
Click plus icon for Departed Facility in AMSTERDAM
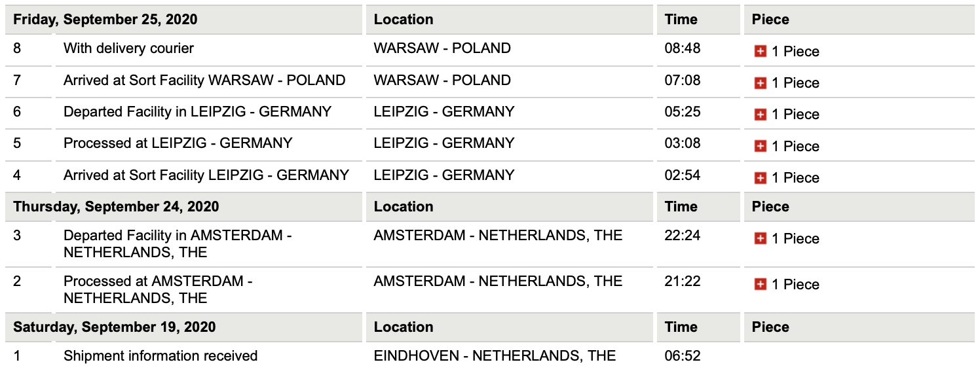tap(760, 239)
